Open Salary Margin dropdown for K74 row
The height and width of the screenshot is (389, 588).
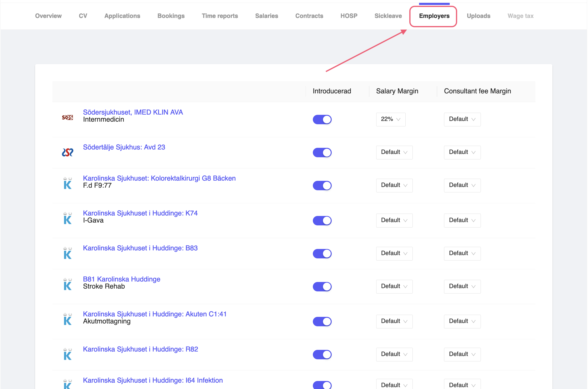click(394, 220)
